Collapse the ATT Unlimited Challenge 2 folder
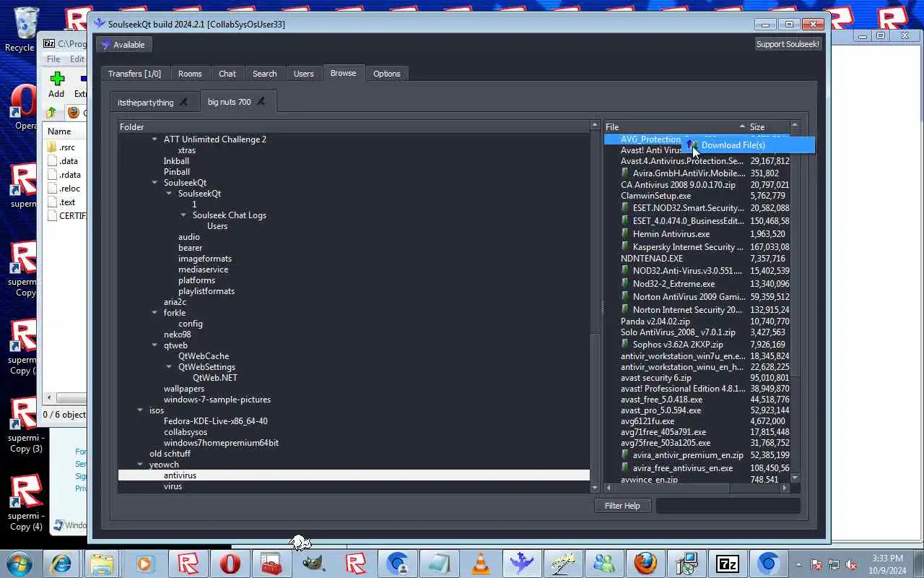The height and width of the screenshot is (578, 924). click(x=154, y=139)
